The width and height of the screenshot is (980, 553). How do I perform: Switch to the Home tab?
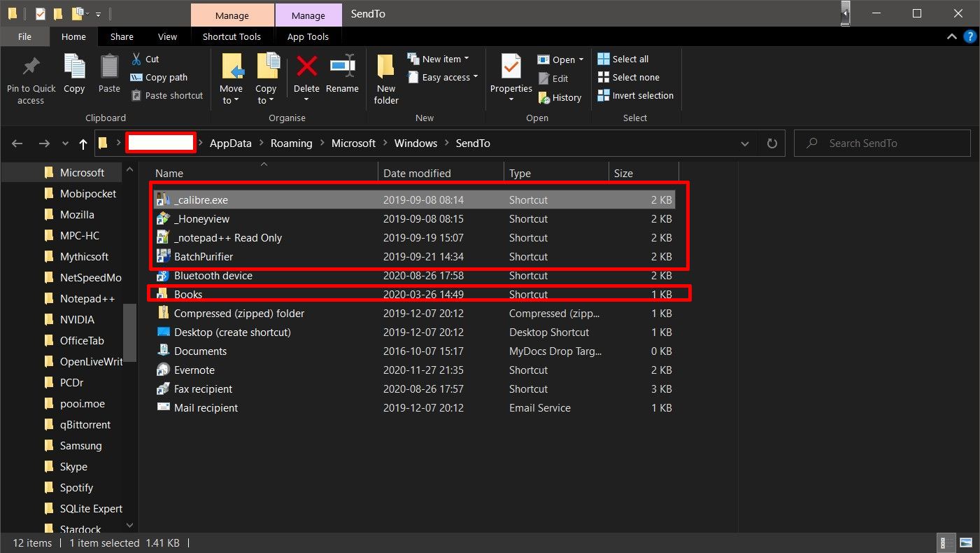73,36
